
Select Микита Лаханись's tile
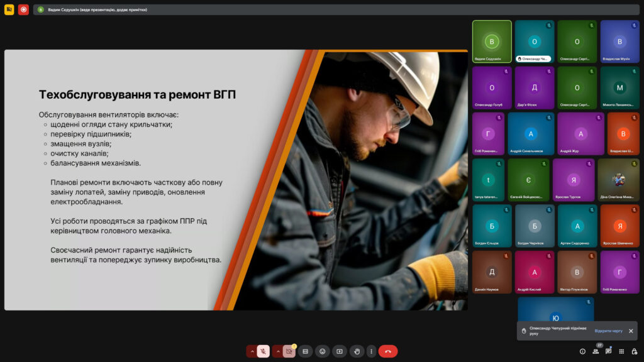tap(619, 88)
